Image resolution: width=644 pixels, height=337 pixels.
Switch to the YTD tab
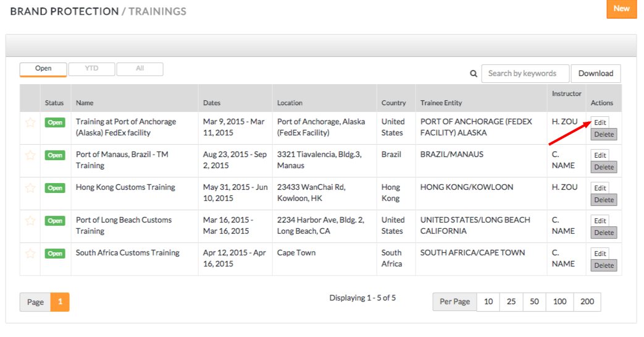91,69
